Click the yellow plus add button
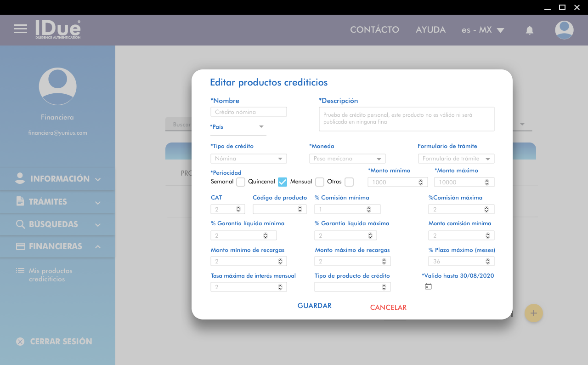This screenshot has width=588, height=365. (x=533, y=313)
